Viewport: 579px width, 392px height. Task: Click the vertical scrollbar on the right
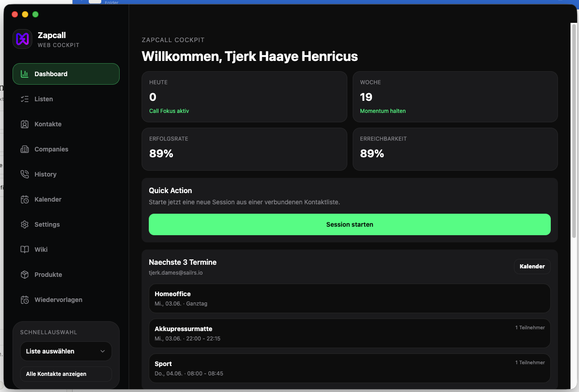pos(574,130)
